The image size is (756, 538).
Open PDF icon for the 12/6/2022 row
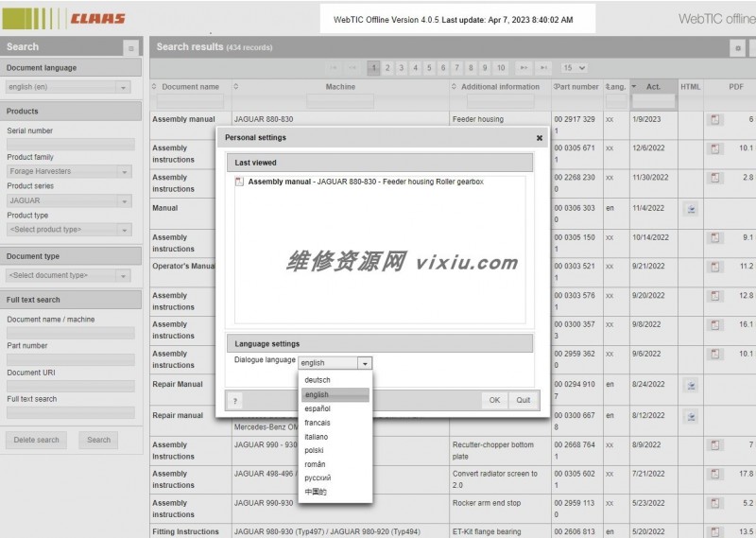point(715,148)
